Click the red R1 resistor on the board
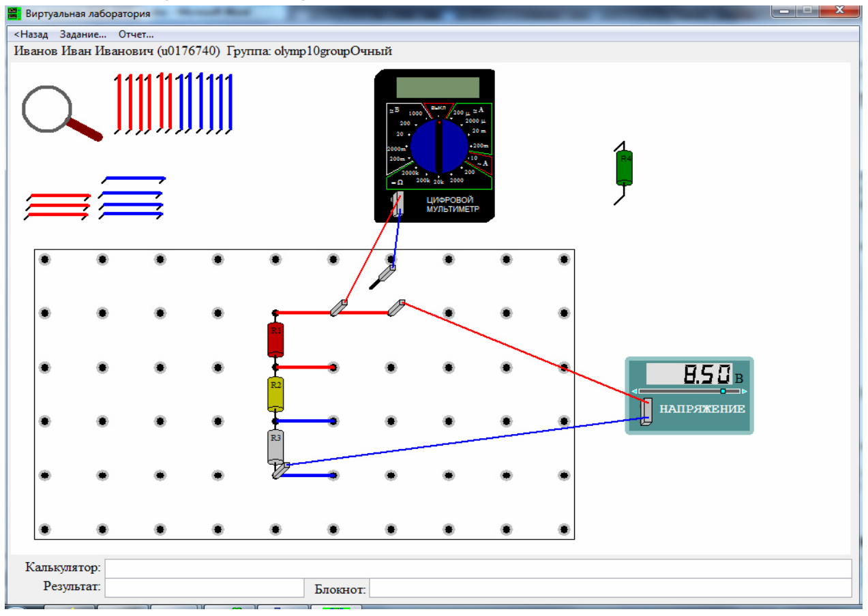Viewport: 868px width, 616px height. [x=275, y=340]
